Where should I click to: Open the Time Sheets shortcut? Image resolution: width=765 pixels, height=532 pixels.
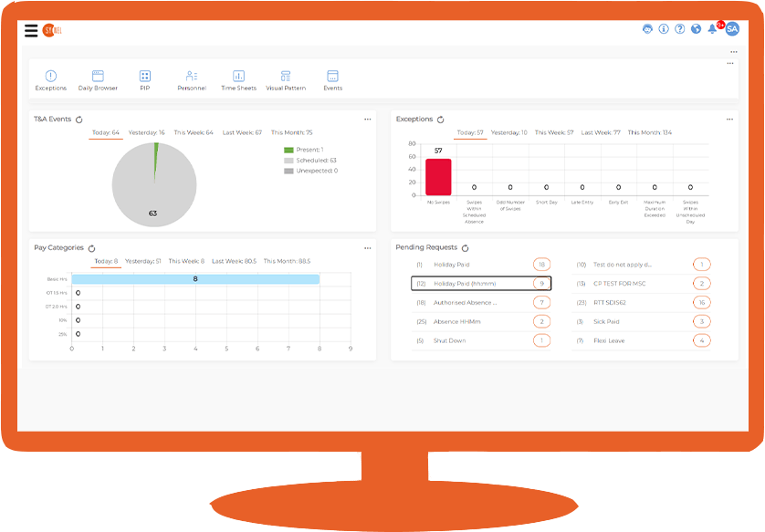click(x=238, y=80)
